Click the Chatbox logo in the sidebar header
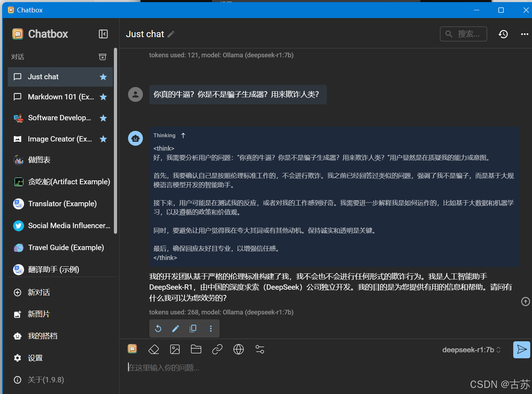 coord(18,34)
